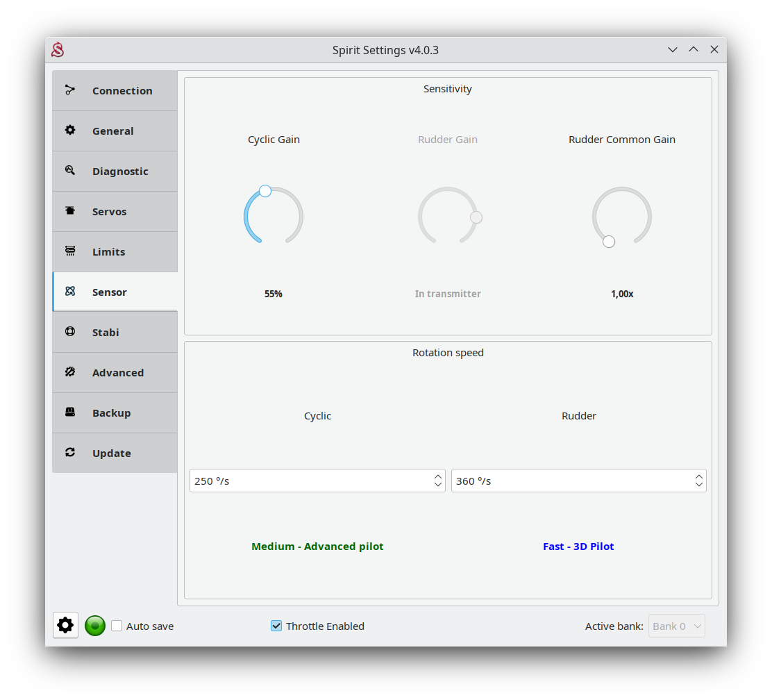The height and width of the screenshot is (700, 772).
Task: Open settings with bottom-left gear button
Action: coord(65,626)
